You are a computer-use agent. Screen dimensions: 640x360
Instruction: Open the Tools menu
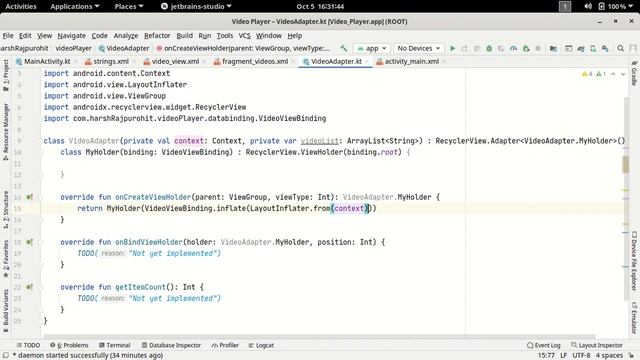[224, 36]
